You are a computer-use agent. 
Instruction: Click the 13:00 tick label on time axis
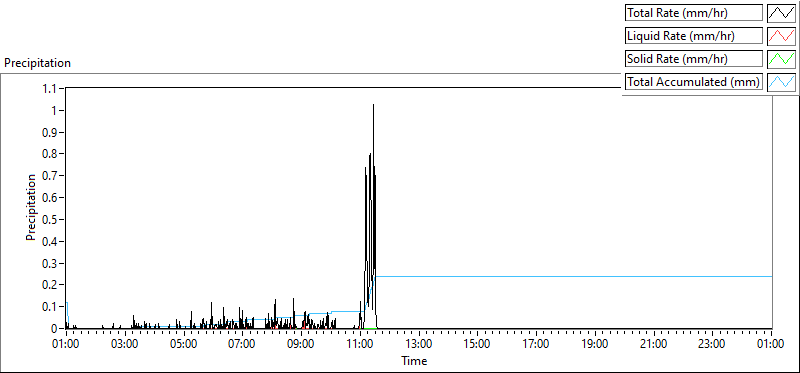pyautogui.click(x=418, y=344)
